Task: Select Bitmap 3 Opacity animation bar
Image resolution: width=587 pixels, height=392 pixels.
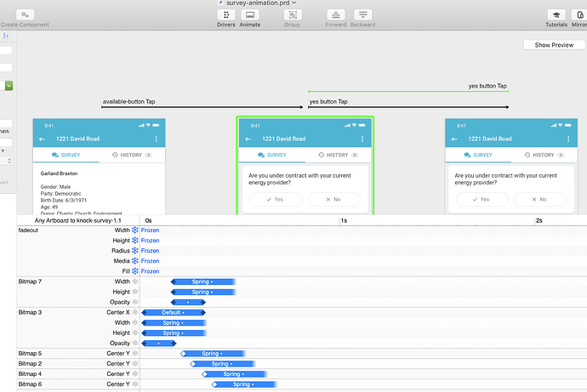Action: 159,344
